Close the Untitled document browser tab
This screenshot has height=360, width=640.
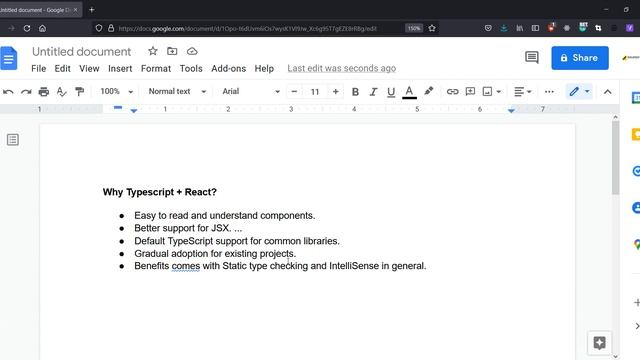(76, 10)
